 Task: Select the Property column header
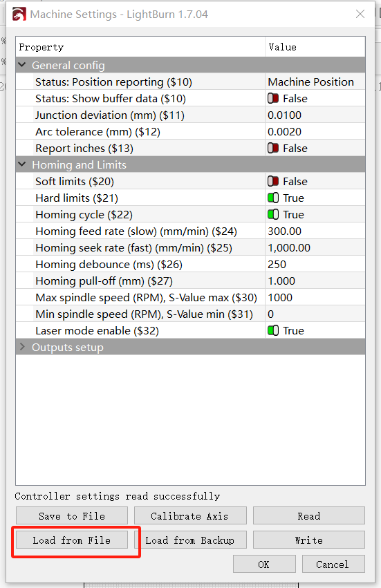[140, 47]
